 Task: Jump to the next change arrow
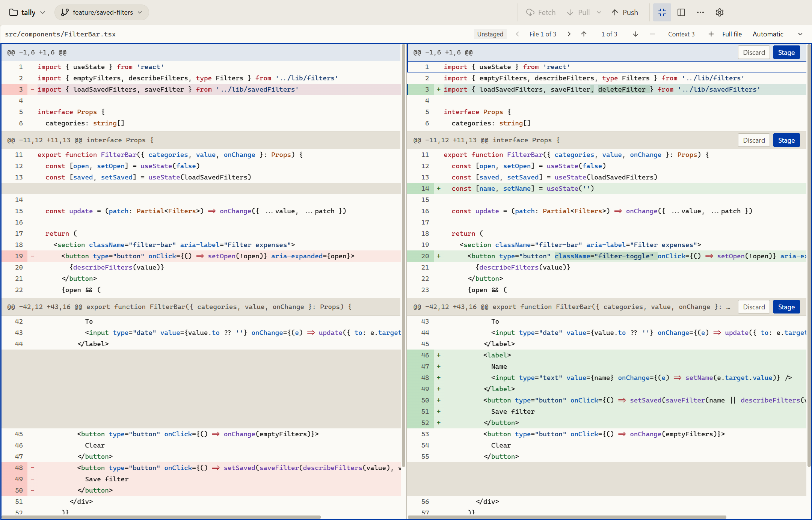click(x=636, y=34)
